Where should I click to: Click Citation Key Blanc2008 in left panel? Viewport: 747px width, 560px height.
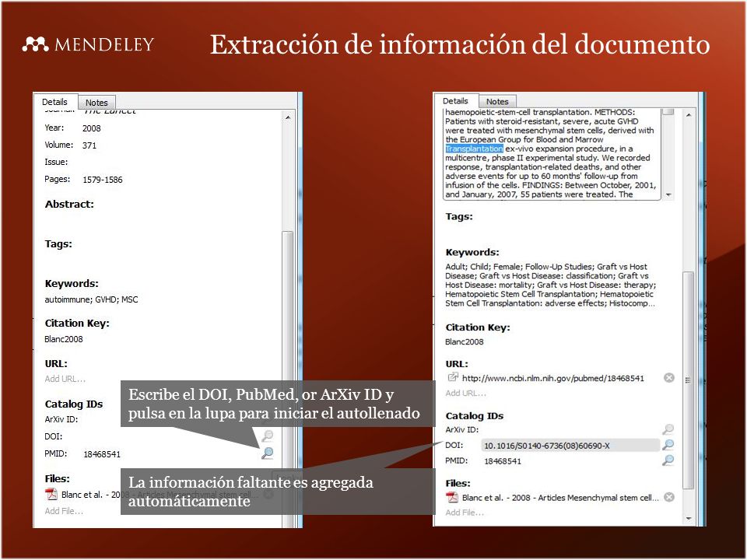(63, 339)
